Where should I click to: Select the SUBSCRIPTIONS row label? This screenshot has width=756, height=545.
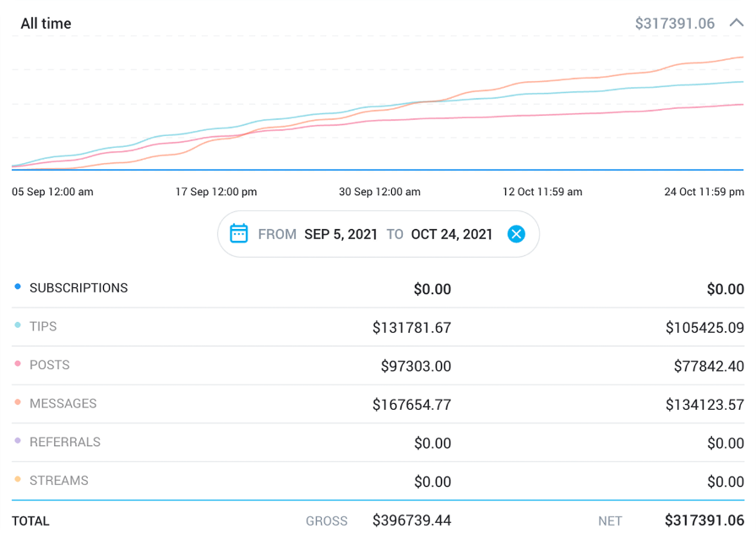click(79, 288)
